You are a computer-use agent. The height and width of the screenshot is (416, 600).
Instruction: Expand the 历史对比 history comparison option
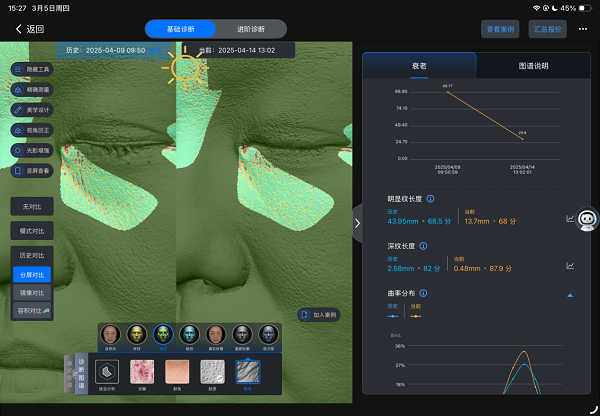click(x=33, y=255)
